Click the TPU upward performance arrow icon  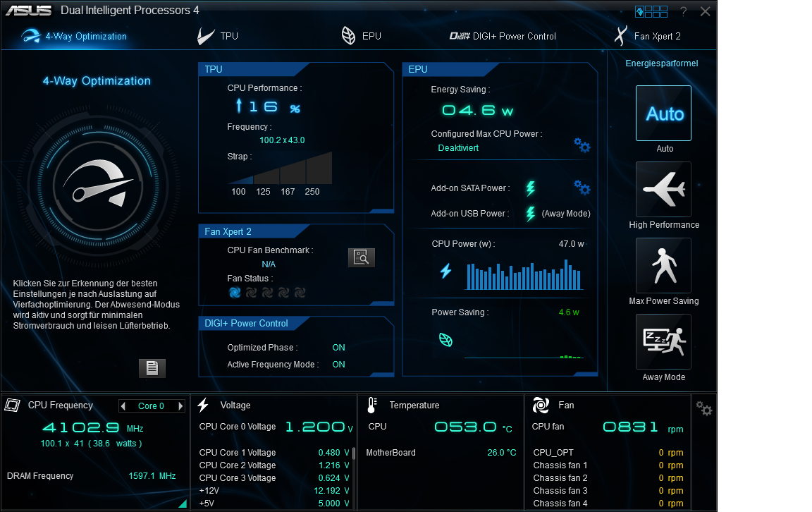coord(239,105)
